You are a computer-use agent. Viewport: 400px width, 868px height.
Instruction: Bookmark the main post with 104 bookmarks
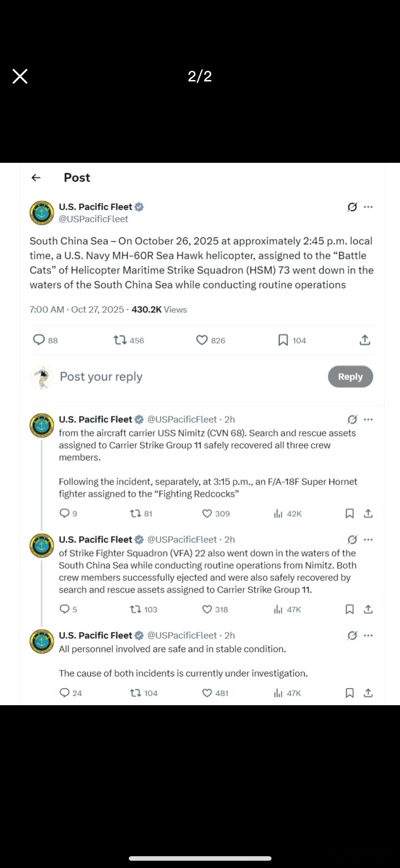tap(283, 340)
